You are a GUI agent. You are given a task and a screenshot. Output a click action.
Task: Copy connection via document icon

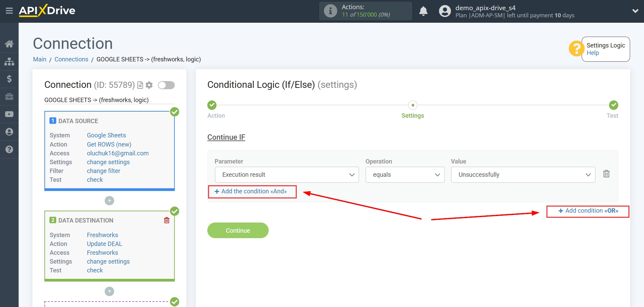point(140,85)
